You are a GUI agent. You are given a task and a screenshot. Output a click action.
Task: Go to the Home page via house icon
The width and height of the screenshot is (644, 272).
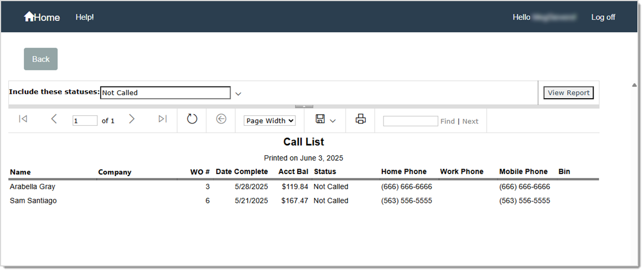[29, 17]
